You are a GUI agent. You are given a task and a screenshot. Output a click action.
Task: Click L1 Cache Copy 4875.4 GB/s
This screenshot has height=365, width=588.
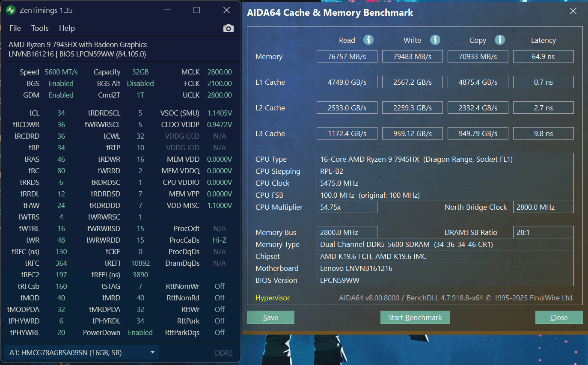click(478, 82)
